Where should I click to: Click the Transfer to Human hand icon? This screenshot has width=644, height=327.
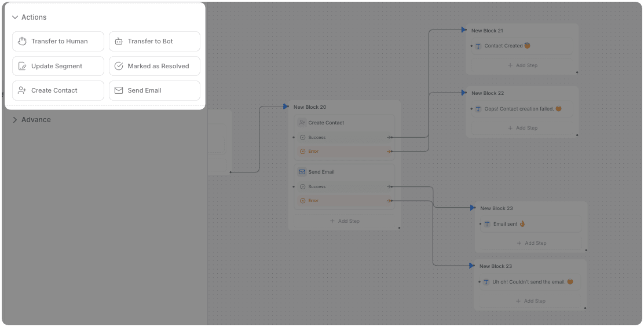(22, 42)
